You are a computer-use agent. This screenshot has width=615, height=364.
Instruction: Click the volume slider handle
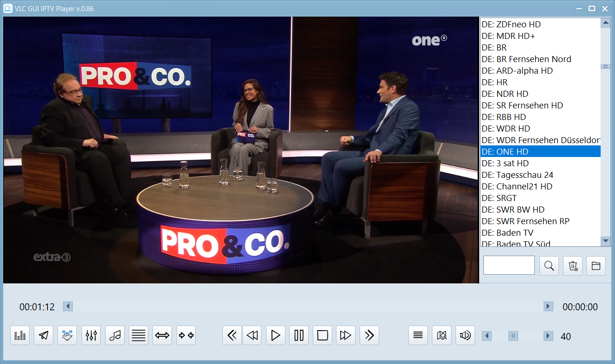[513, 336]
